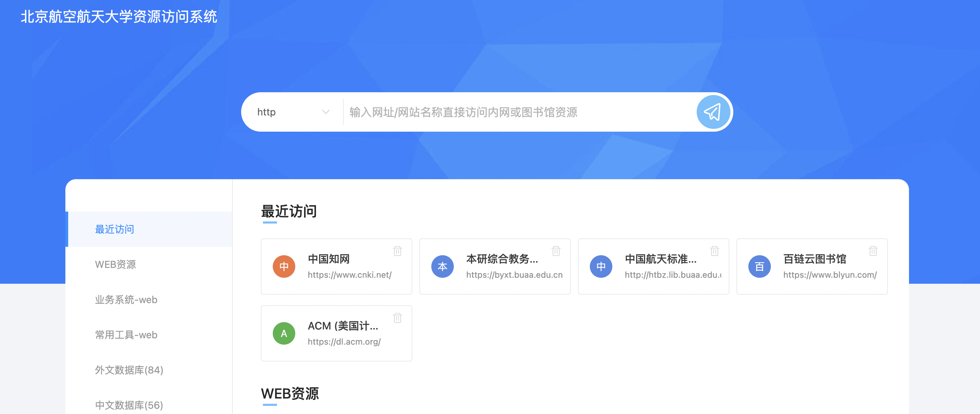980x414 pixels.
Task: Select 最近访问 in the sidebar
Action: [115, 229]
